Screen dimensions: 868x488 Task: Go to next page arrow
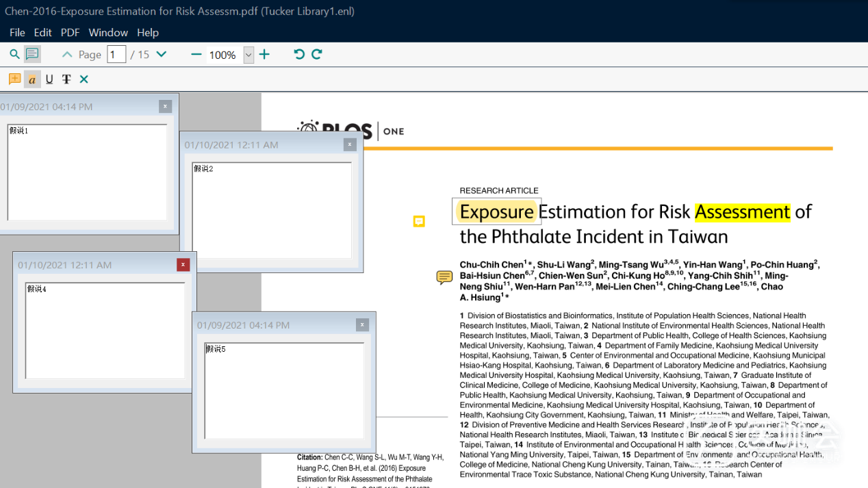click(162, 55)
